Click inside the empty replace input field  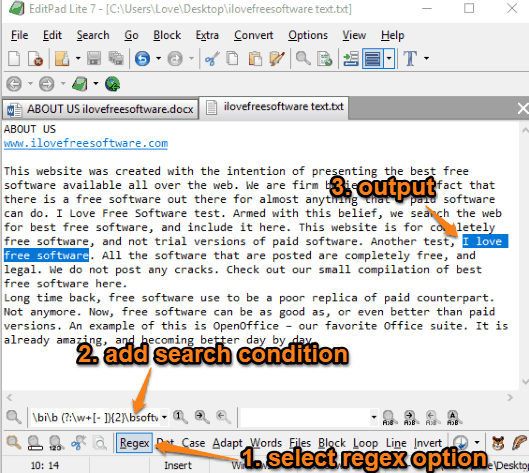tap(305, 417)
